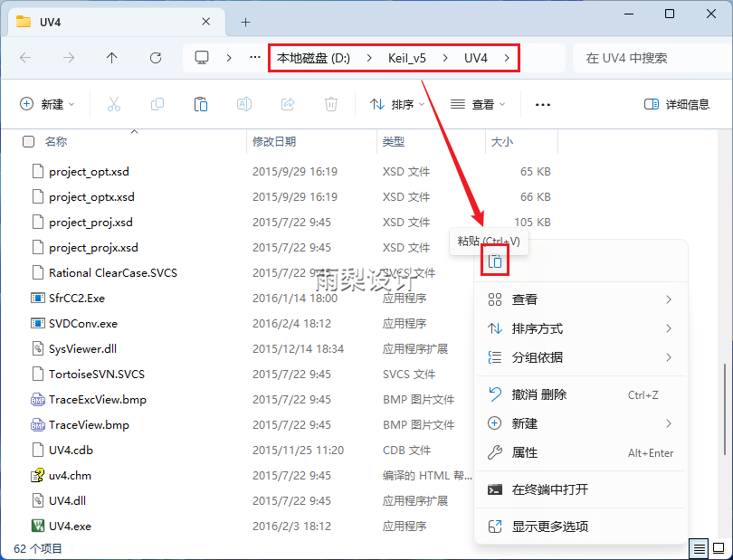The height and width of the screenshot is (560, 733).
Task: Click the paste icon in context menu
Action: point(495,261)
